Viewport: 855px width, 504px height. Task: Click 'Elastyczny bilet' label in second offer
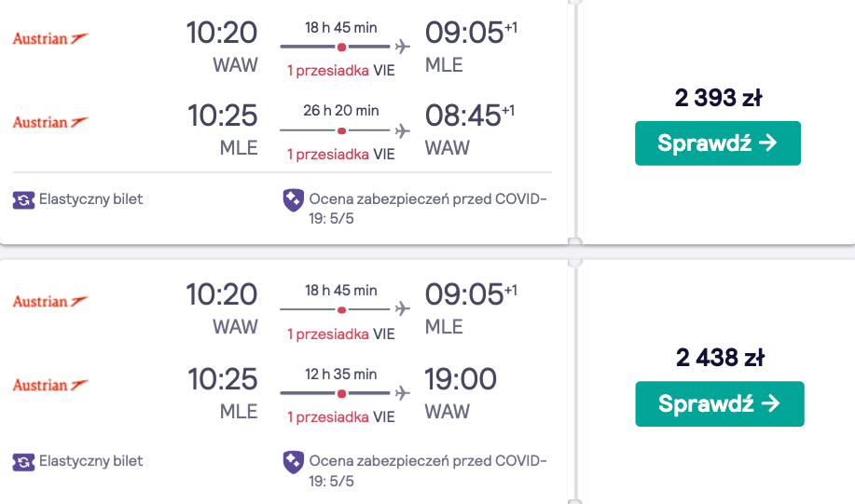pos(90,461)
